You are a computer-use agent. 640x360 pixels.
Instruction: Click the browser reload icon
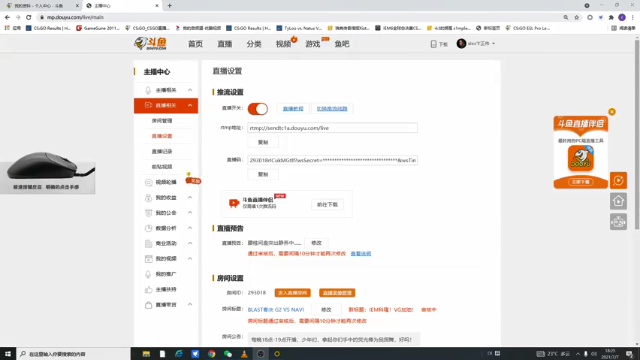[x=29, y=17]
